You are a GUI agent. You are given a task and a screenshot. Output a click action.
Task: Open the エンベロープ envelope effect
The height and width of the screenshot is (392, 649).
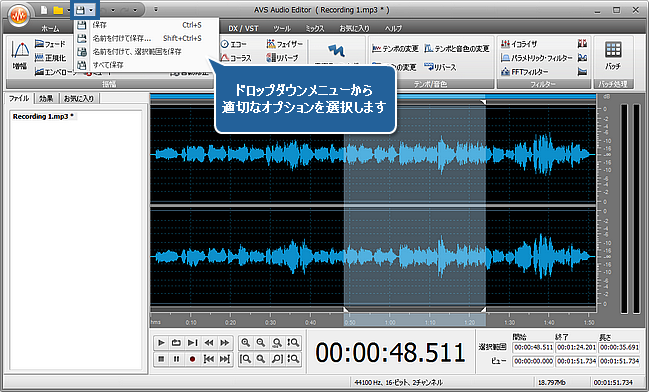point(55,72)
